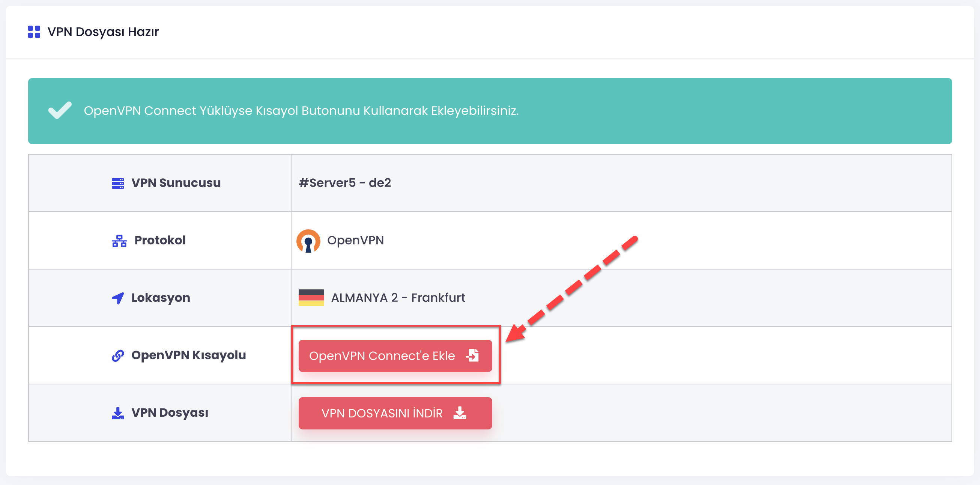The height and width of the screenshot is (485, 980).
Task: Click the green OpenVPN Connect info banner text
Action: tap(301, 111)
